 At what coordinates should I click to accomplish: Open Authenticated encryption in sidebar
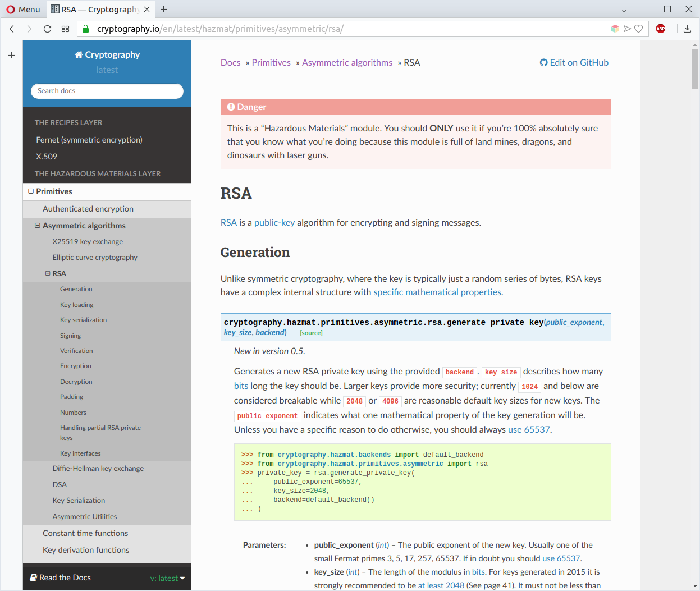88,209
